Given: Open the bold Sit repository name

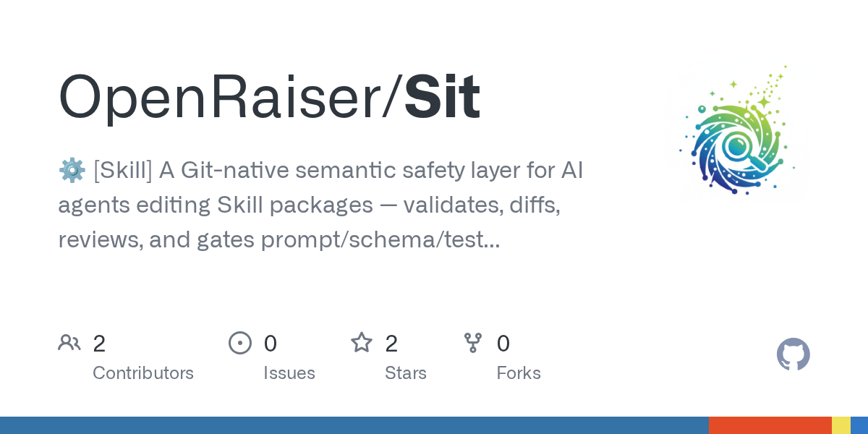Looking at the screenshot, I should [x=442, y=97].
